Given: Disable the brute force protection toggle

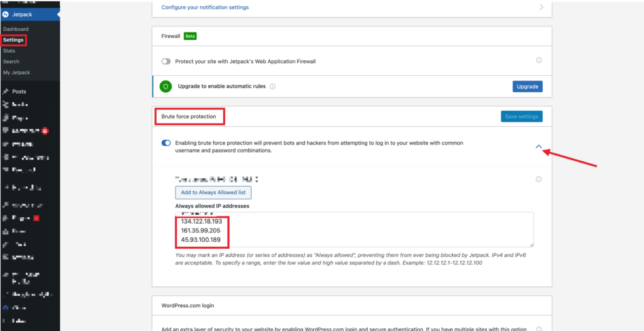Looking at the screenshot, I should pyautogui.click(x=166, y=143).
